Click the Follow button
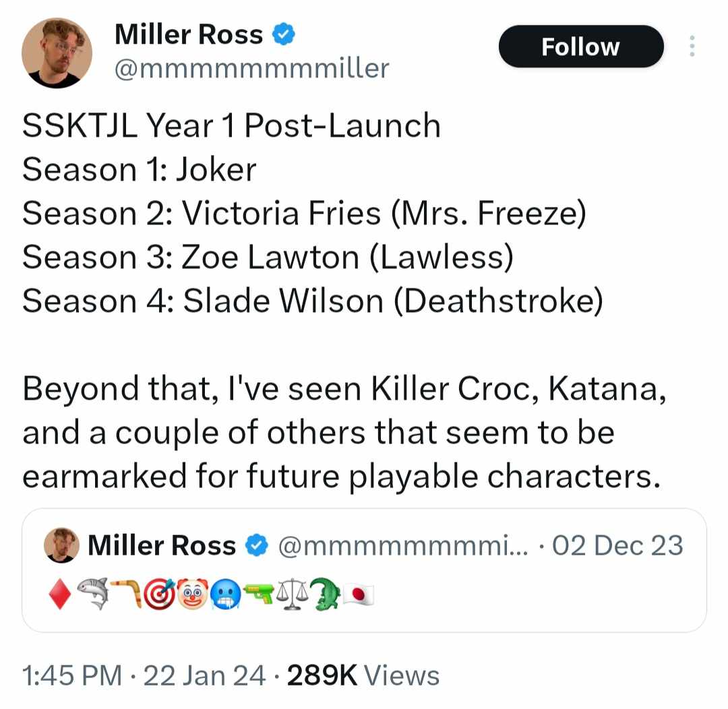The image size is (728, 709). click(581, 47)
